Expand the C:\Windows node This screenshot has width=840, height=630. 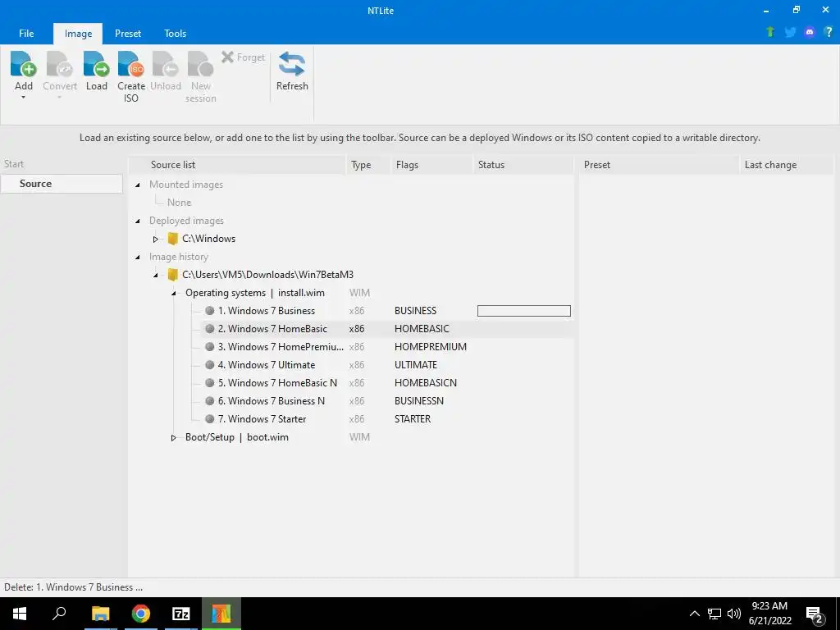click(155, 239)
